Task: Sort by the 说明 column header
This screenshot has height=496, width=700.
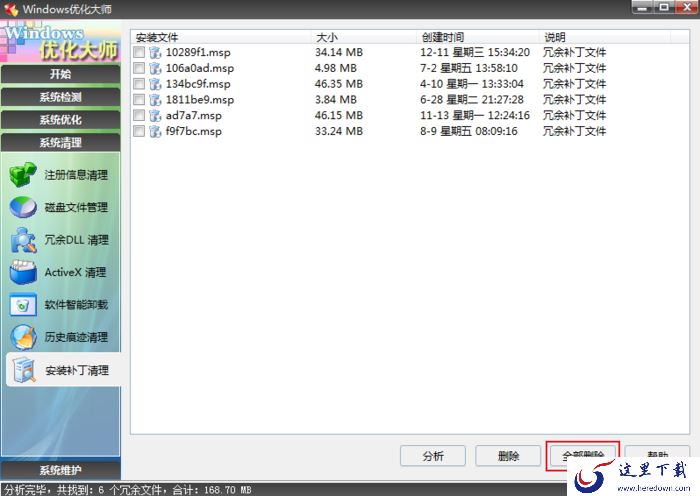Action: tap(605, 37)
